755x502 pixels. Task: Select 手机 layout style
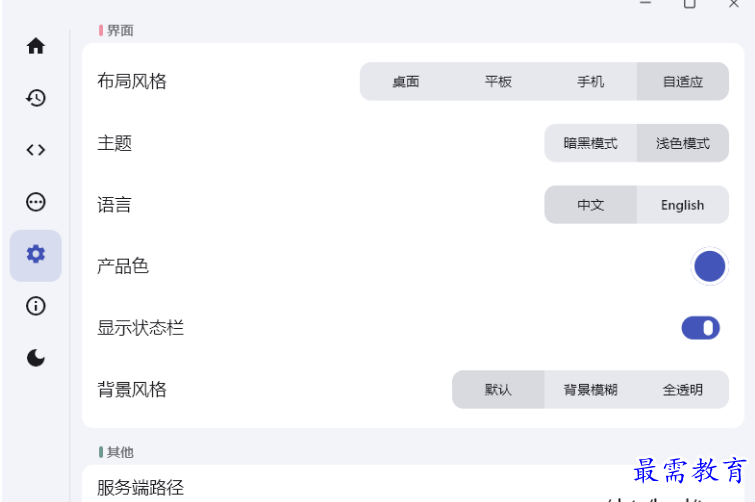(591, 81)
